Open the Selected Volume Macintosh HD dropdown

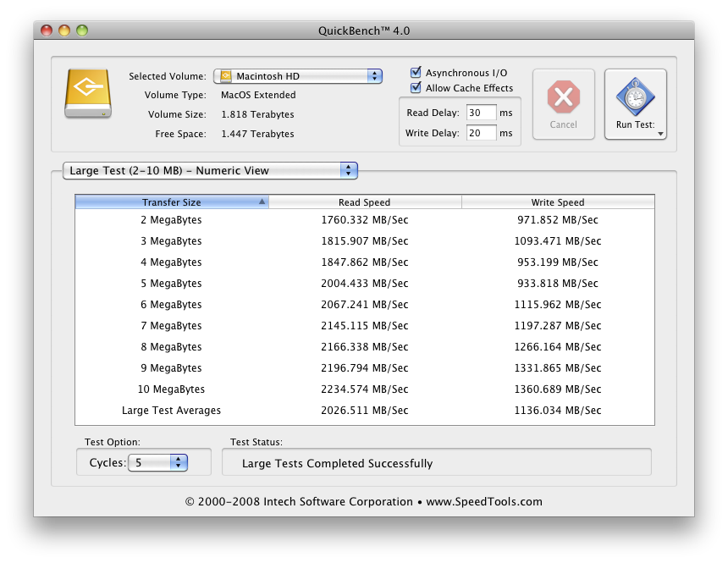pos(298,76)
